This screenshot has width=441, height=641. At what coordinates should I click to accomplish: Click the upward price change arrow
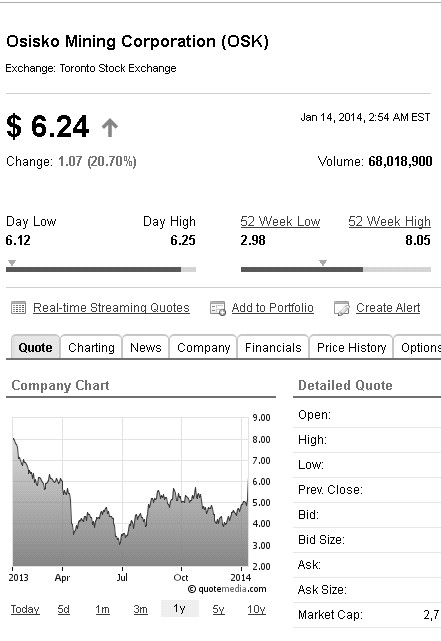click(x=110, y=128)
